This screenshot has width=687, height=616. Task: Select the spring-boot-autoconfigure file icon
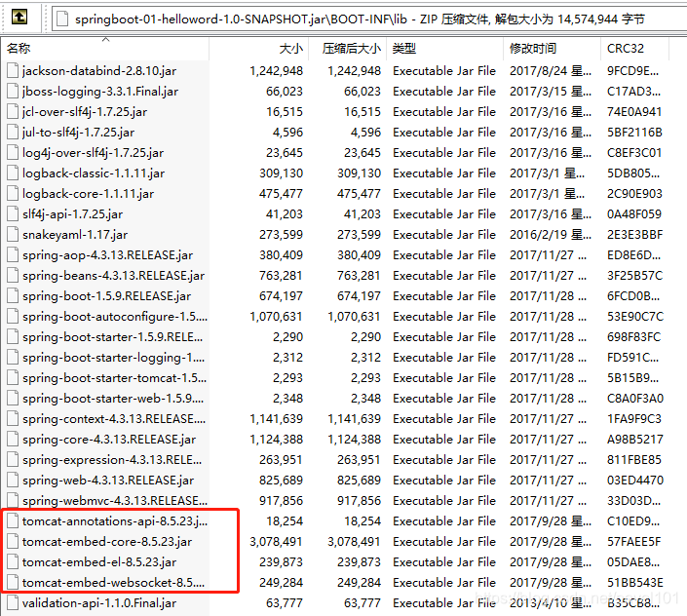(x=13, y=317)
